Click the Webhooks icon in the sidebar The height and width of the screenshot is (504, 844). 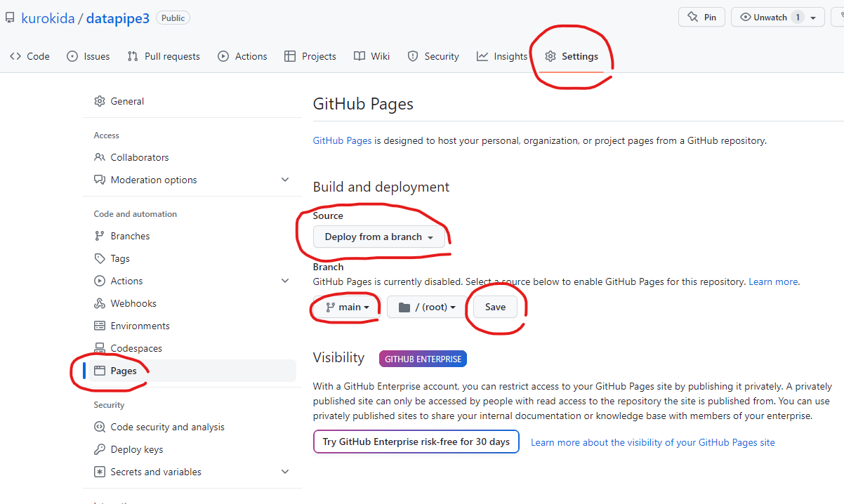tap(100, 303)
